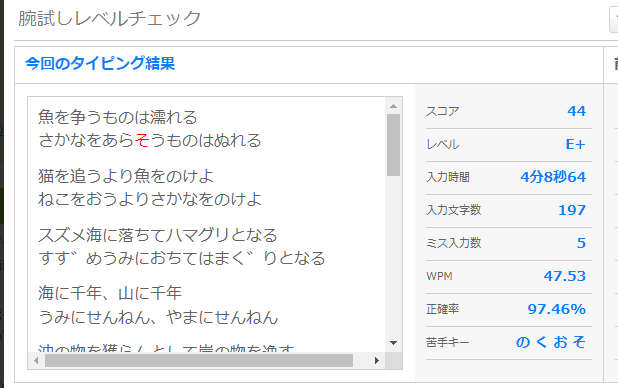Click the reading ねこをおうよりさかなをのけよ
This screenshot has height=388, width=618.
coord(150,199)
